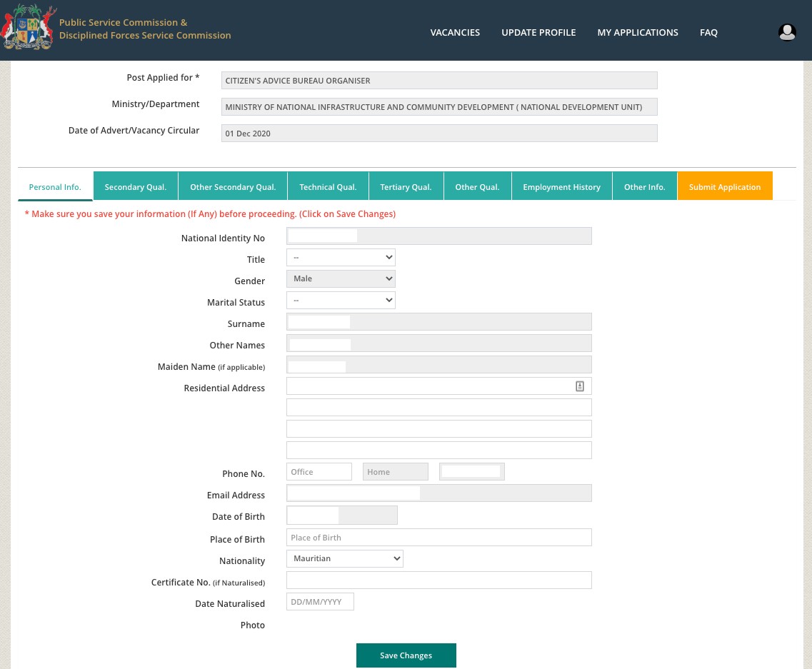The height and width of the screenshot is (669, 812).
Task: Click the Surname field
Action: pos(439,321)
